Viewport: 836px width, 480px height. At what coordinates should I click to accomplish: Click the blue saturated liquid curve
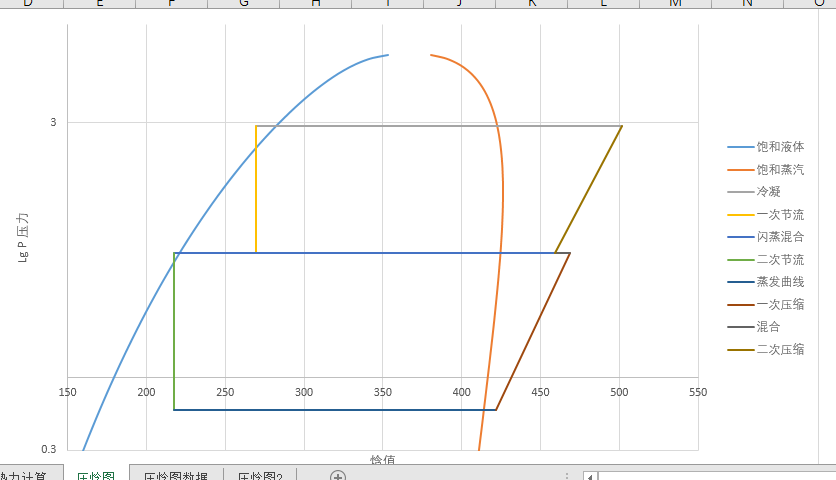[x=227, y=185]
